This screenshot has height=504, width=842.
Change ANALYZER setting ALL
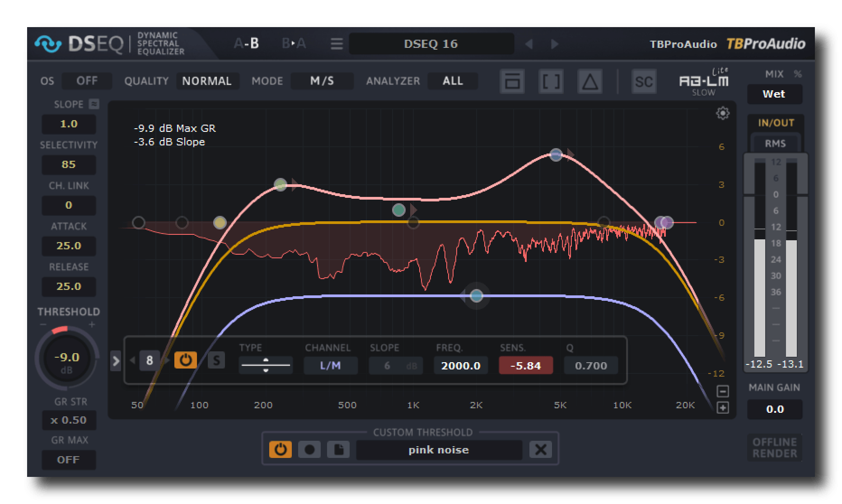pos(453,81)
